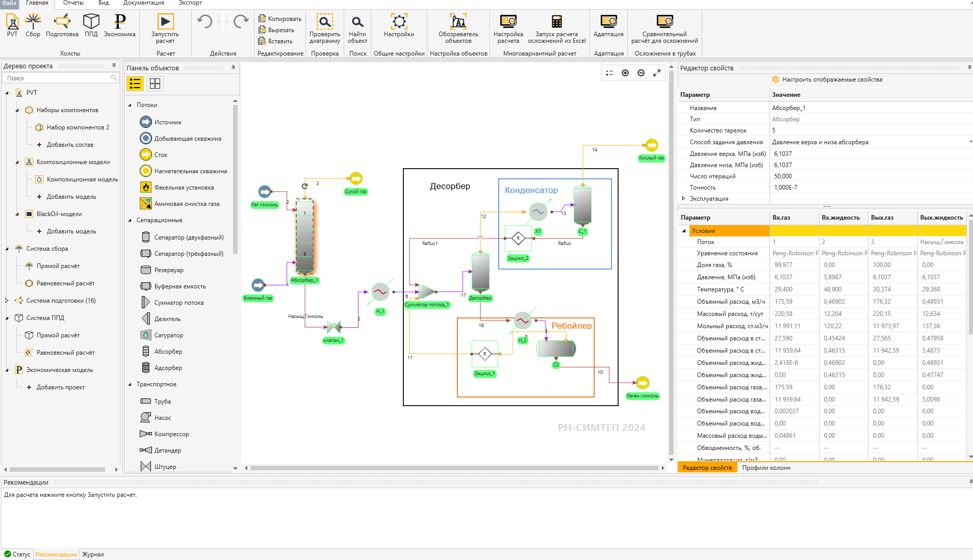Switch object panel to grid view

(x=155, y=84)
